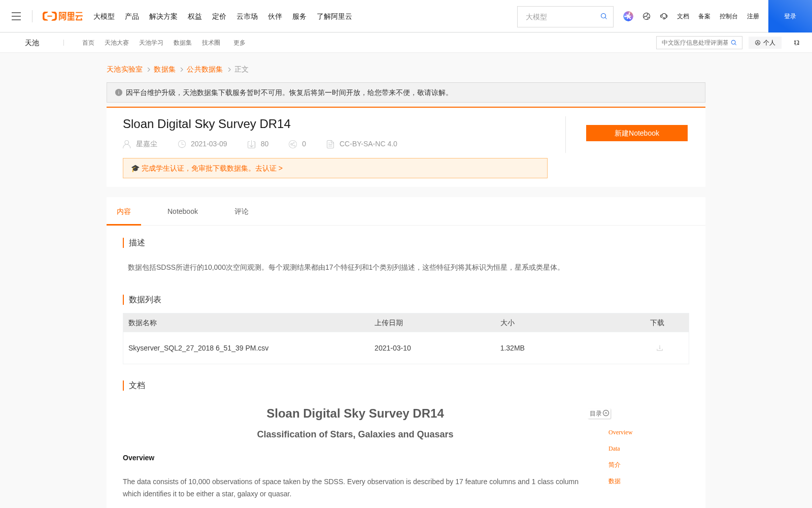812x508 pixels.
Task: Switch to the Notebook tab
Action: (x=183, y=211)
